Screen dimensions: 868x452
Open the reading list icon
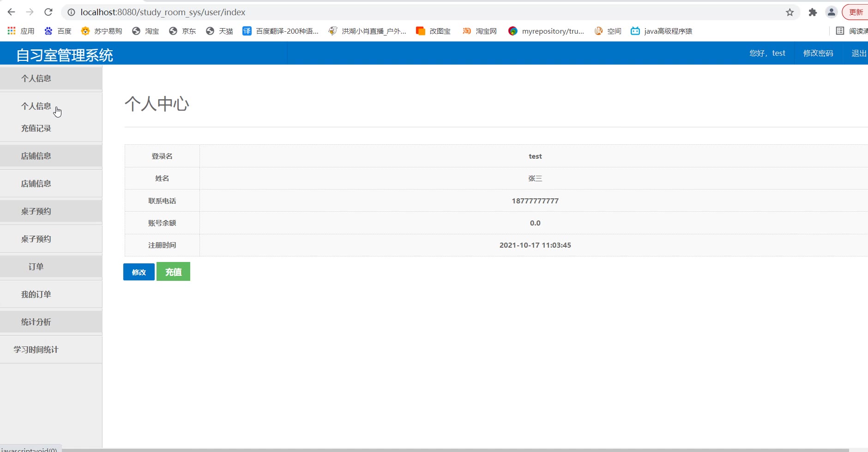tap(840, 31)
